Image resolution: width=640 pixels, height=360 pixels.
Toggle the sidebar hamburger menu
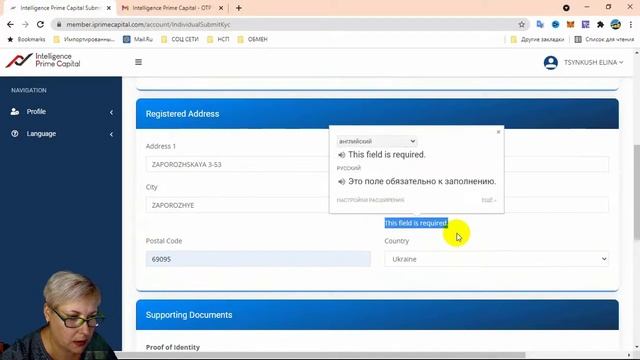pos(138,62)
